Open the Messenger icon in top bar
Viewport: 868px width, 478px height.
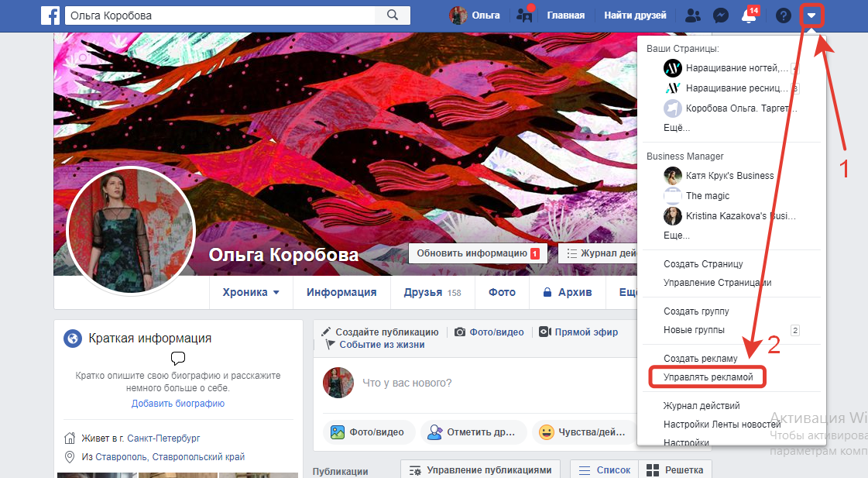pos(720,15)
